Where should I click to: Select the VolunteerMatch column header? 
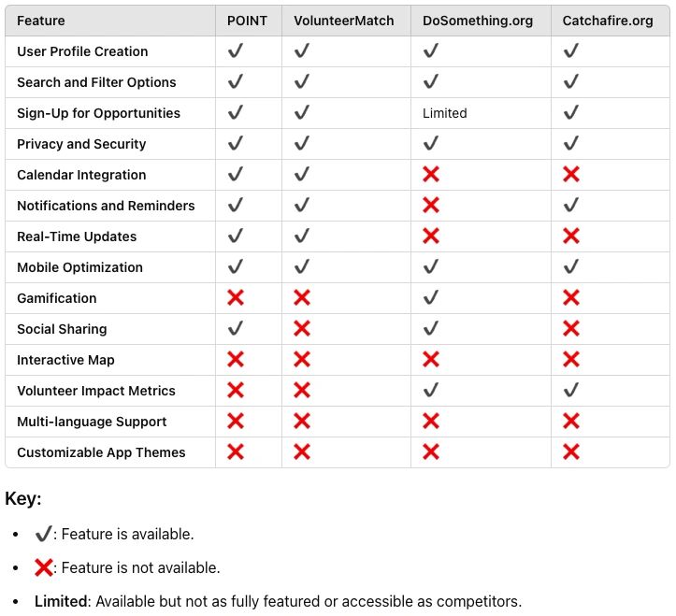pyautogui.click(x=343, y=21)
